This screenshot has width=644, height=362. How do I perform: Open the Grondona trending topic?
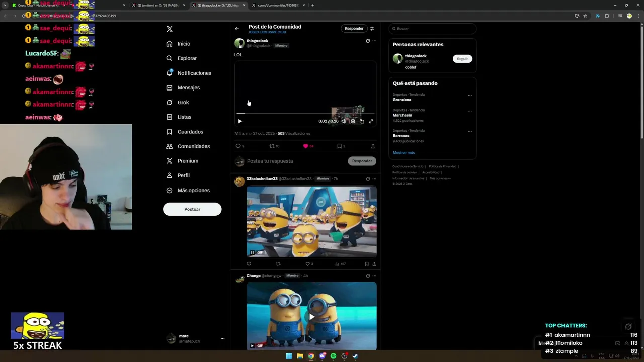[402, 100]
